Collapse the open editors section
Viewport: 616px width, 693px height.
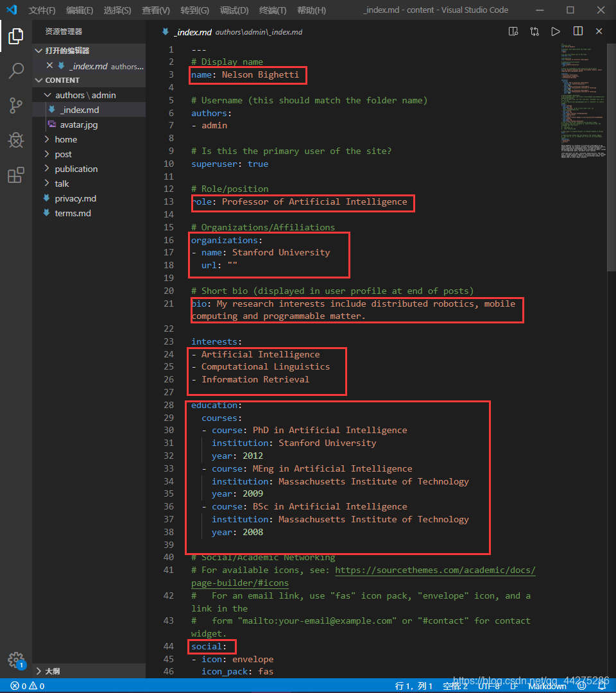coord(39,51)
